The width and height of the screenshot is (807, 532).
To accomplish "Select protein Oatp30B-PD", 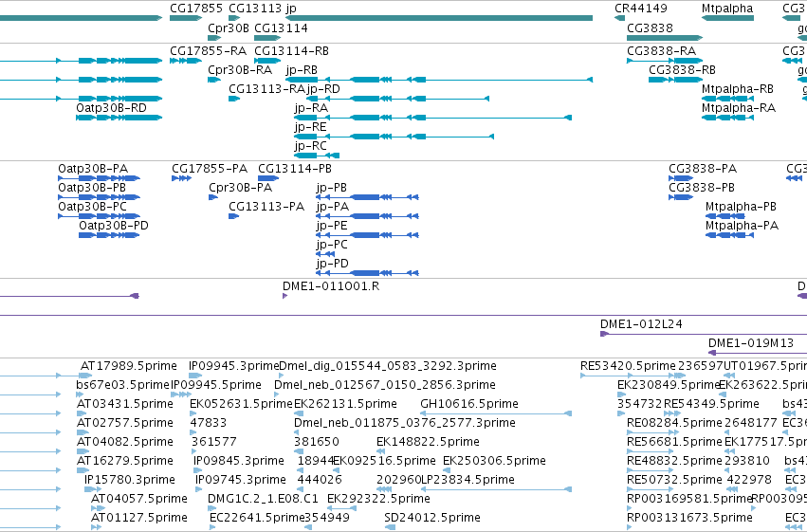I will pyautogui.click(x=109, y=235).
